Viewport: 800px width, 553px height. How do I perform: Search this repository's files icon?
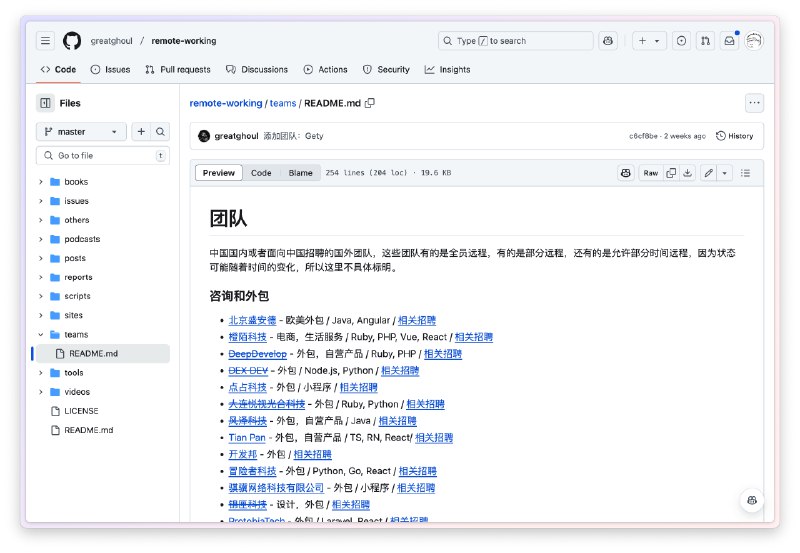(x=160, y=132)
